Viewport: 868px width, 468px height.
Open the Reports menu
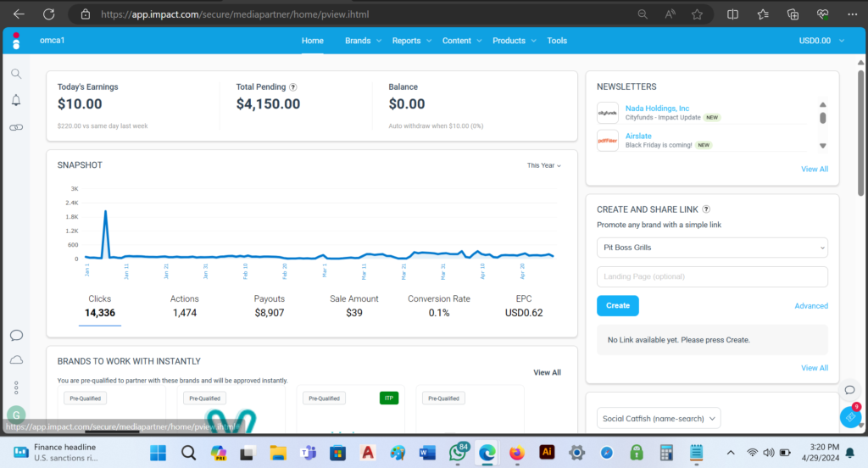tap(412, 41)
